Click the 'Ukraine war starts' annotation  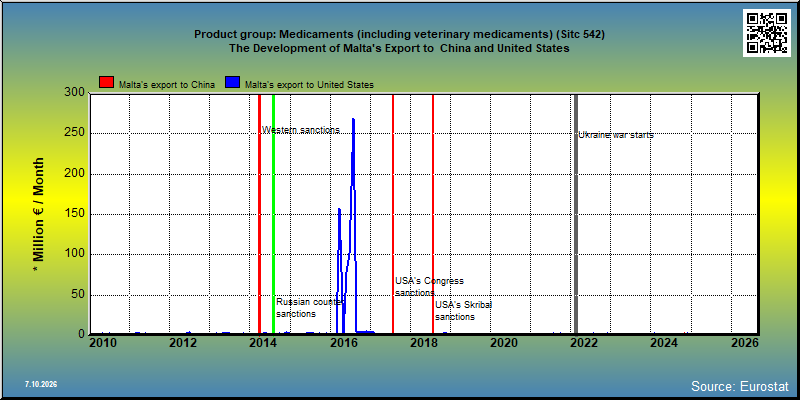point(616,135)
